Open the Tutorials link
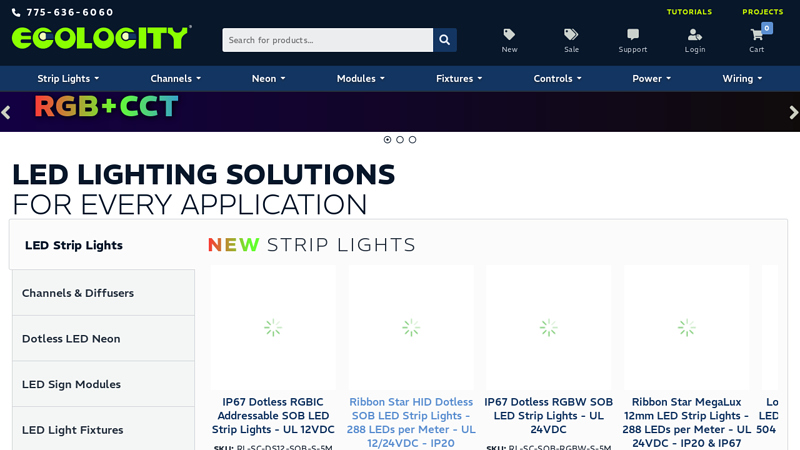800x450 pixels. pyautogui.click(x=689, y=12)
